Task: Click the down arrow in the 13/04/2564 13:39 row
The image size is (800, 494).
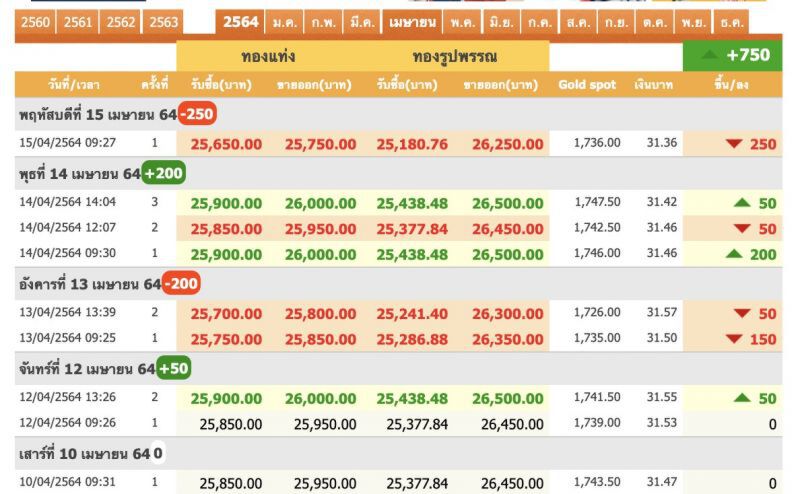Action: tap(742, 313)
